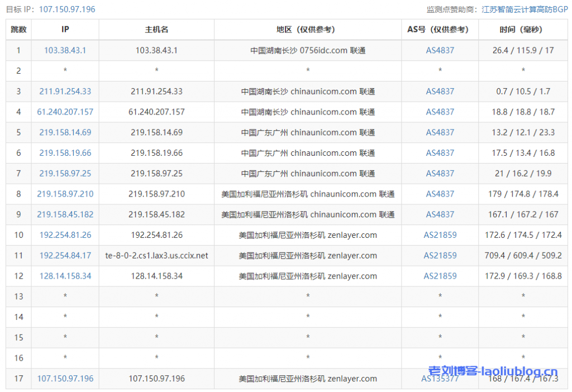Click AS21859 link for 192.254.81.26
The height and width of the screenshot is (392, 572).
point(440,235)
